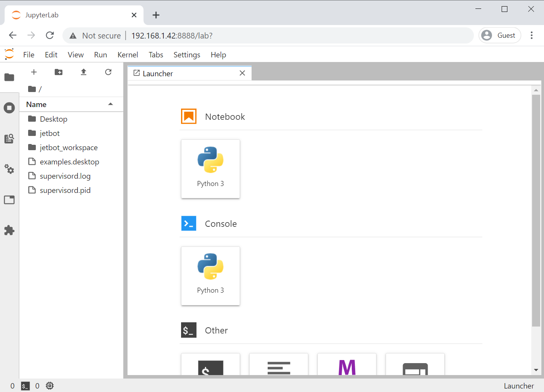This screenshot has height=392, width=544.
Task: Open the Extension Manager puzzle icon
Action: [9, 230]
